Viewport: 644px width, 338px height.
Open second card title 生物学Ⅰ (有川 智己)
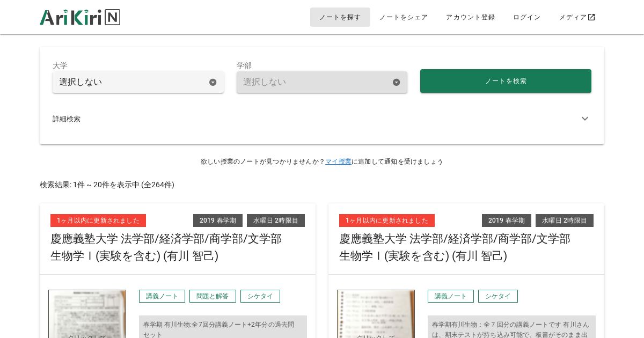[x=455, y=247]
